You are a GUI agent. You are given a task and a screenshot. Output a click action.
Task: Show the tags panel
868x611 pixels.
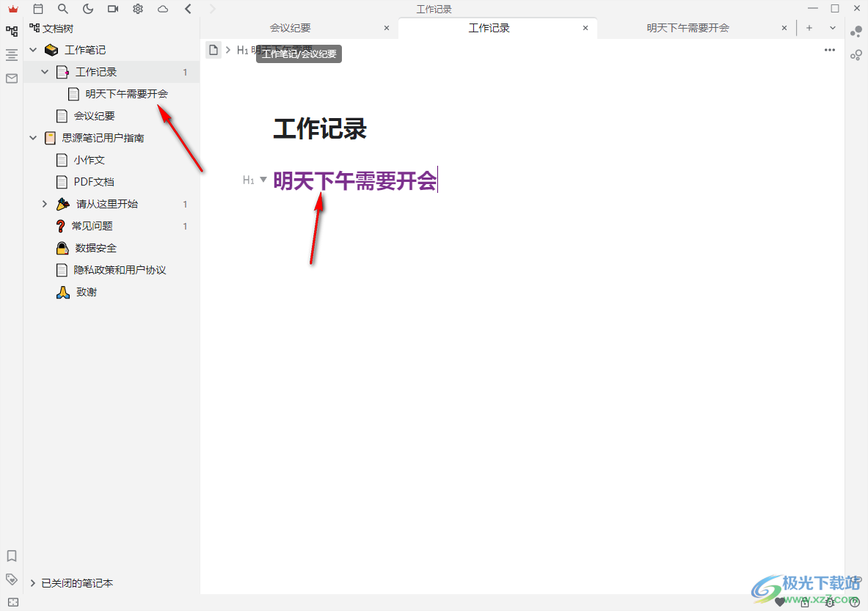pyautogui.click(x=12, y=579)
